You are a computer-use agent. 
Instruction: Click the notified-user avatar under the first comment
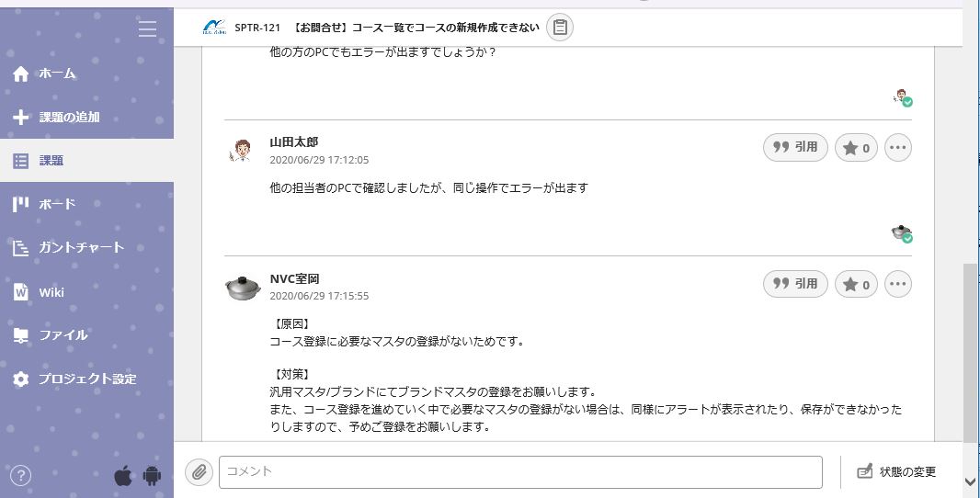tap(903, 97)
